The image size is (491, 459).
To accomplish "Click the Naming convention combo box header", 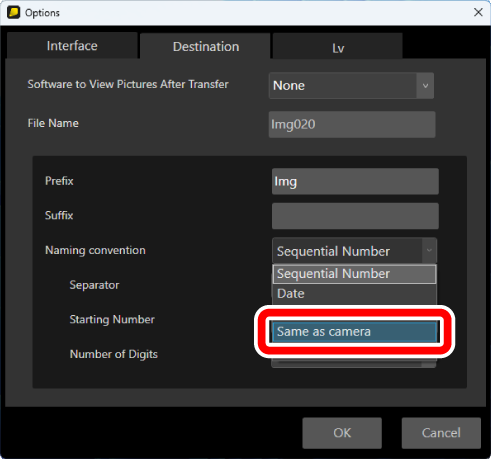I will [x=354, y=251].
